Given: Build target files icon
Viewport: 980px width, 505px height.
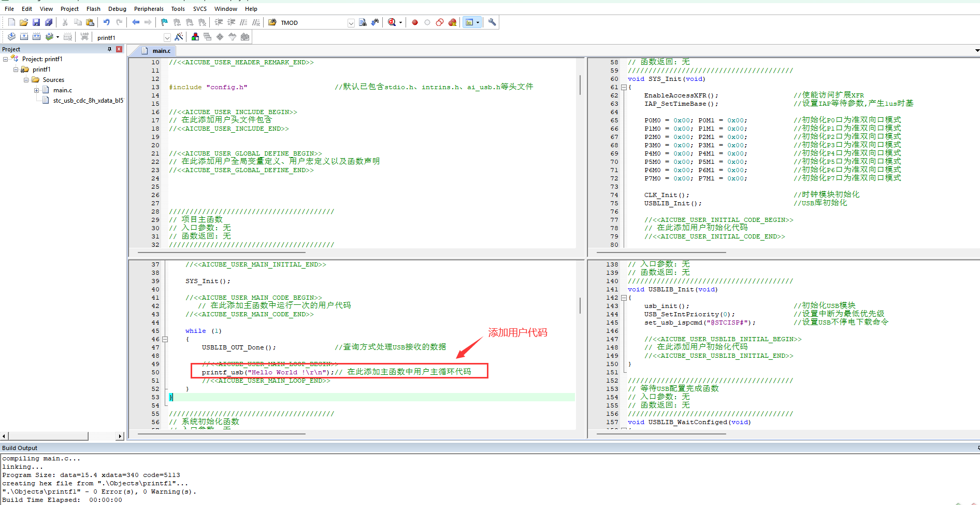Looking at the screenshot, I should click(24, 37).
